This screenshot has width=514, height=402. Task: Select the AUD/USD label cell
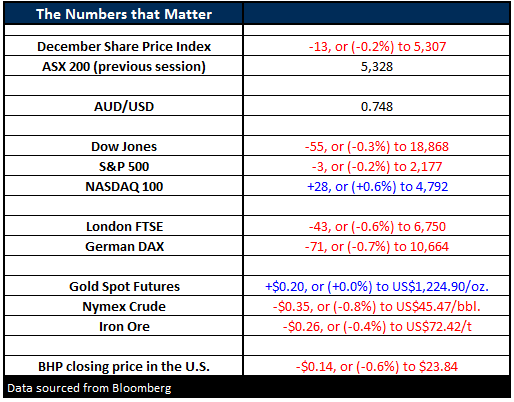124,106
